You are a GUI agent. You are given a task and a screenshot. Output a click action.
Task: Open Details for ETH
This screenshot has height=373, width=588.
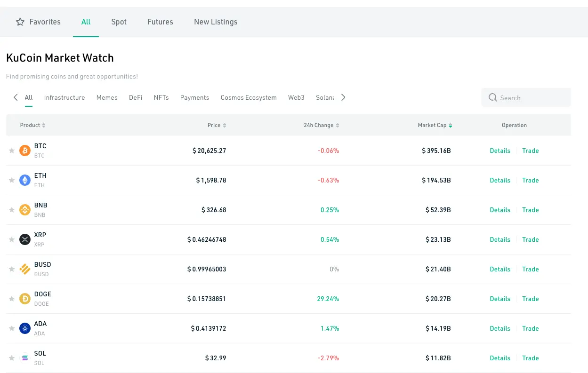click(500, 180)
